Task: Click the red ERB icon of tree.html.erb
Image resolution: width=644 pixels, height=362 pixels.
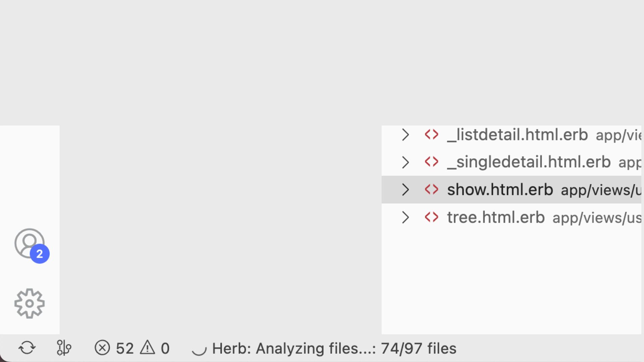Action: click(x=431, y=217)
